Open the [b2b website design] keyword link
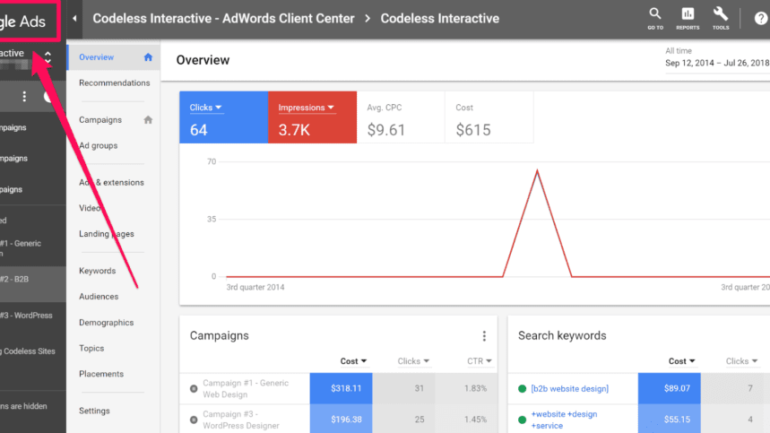This screenshot has width=770, height=433. click(x=570, y=389)
